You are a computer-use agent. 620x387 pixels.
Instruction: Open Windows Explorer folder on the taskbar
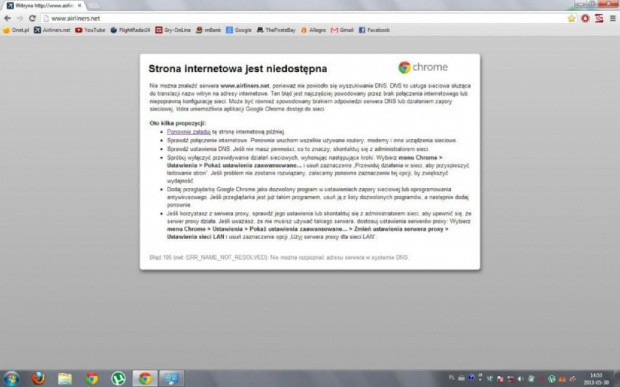[x=65, y=378]
